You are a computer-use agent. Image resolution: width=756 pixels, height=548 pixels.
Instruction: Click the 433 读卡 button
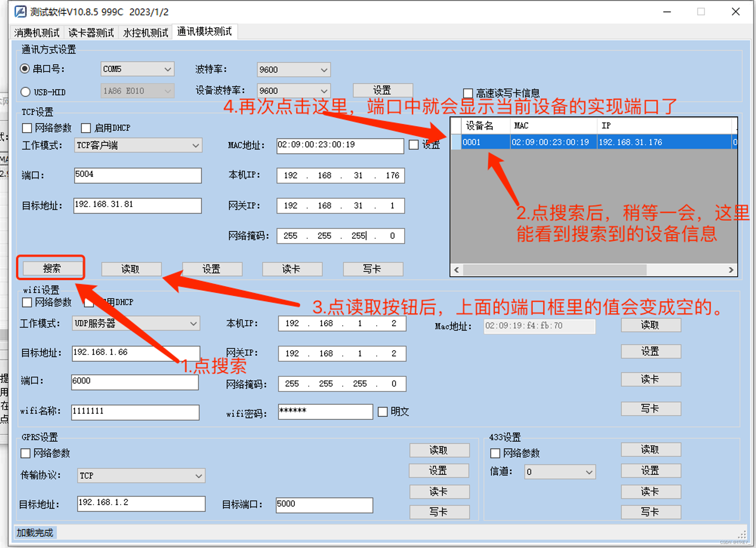[x=651, y=492]
